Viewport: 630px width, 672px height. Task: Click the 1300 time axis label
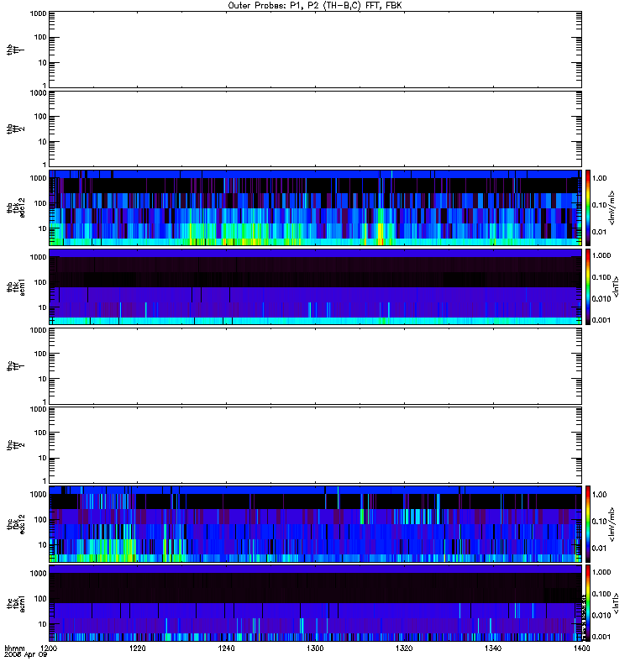point(315,648)
